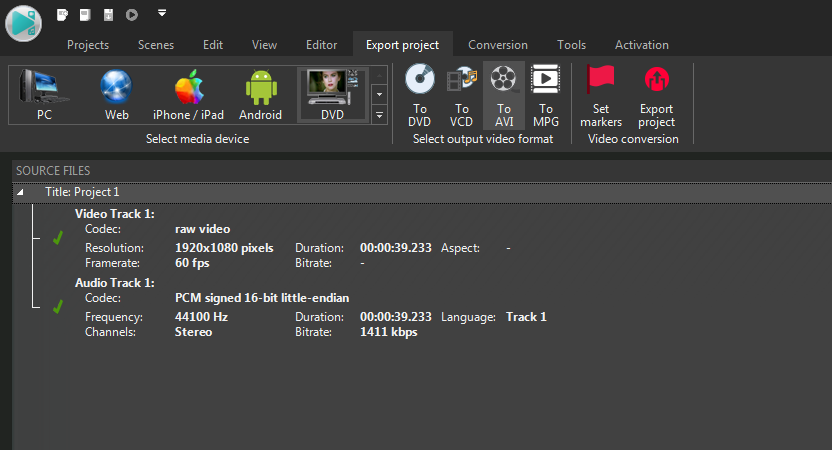Toggle the Video Track 1 green checkmark
This screenshot has height=450, width=832.
(x=58, y=238)
